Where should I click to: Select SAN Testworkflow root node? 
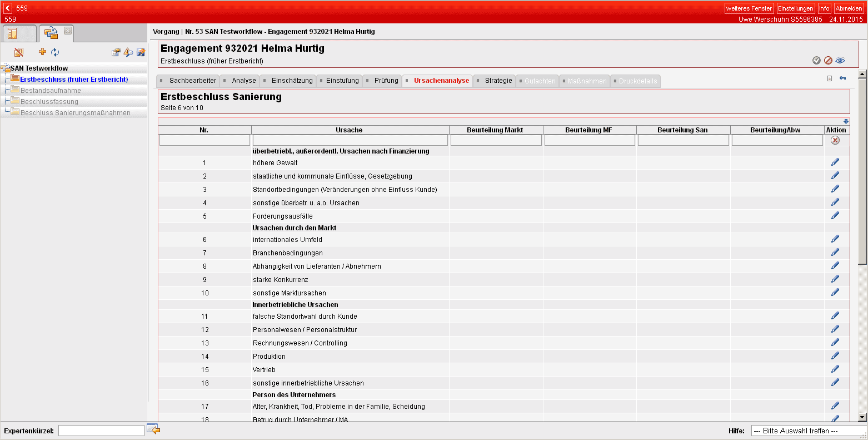click(x=39, y=68)
